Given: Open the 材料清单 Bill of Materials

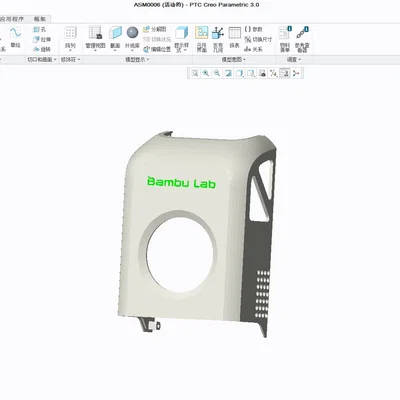Looking at the screenshot, I should 285,39.
